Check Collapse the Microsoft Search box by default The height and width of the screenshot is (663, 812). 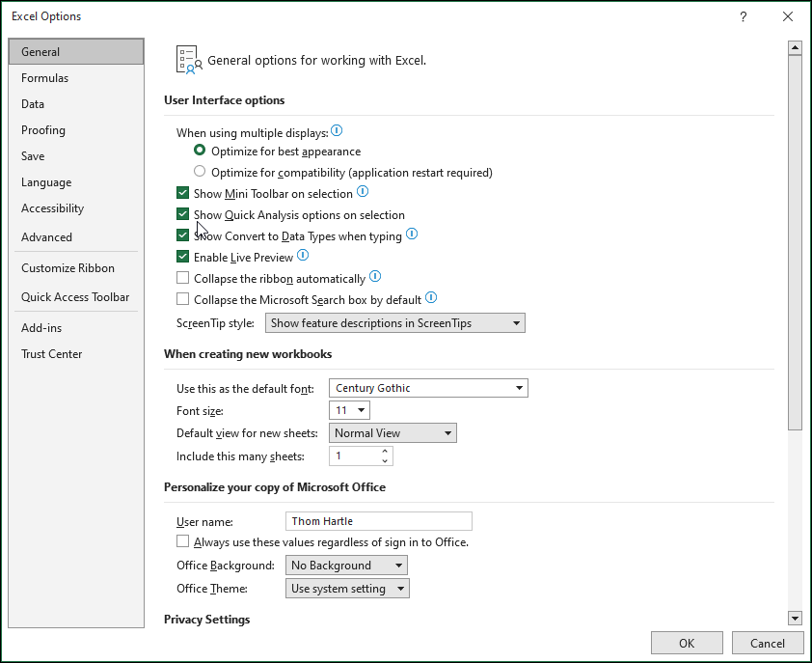coord(182,299)
